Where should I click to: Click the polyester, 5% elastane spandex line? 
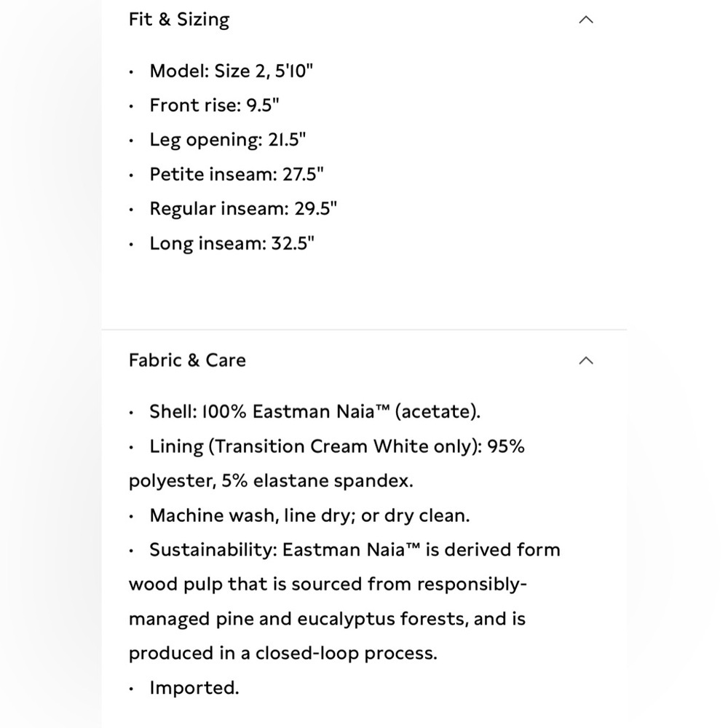271,481
